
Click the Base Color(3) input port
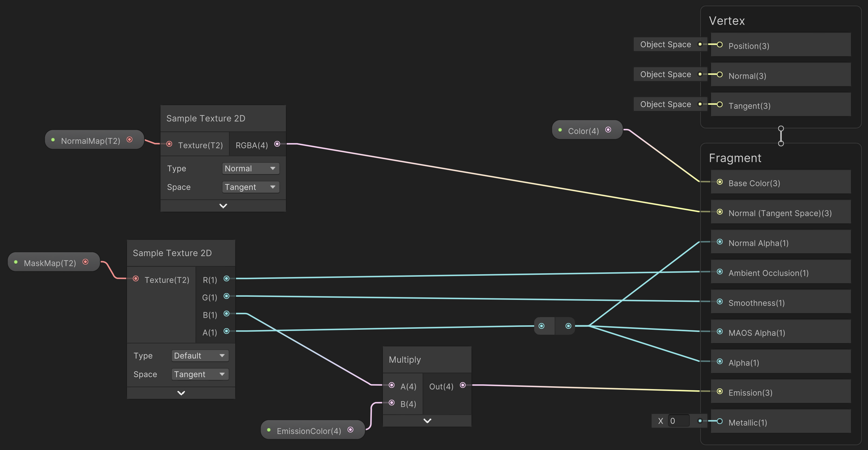click(719, 182)
